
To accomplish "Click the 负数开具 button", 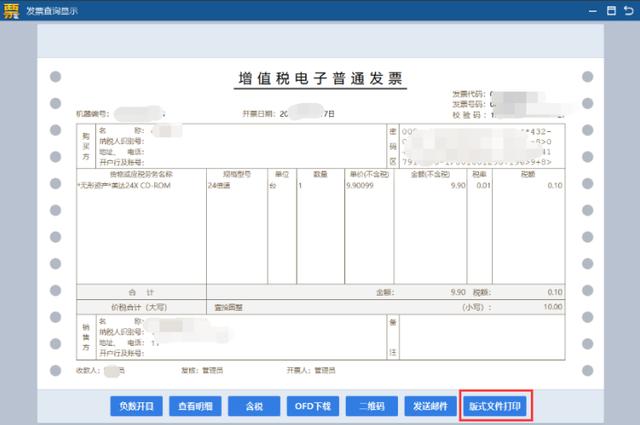I will pyautogui.click(x=136, y=406).
